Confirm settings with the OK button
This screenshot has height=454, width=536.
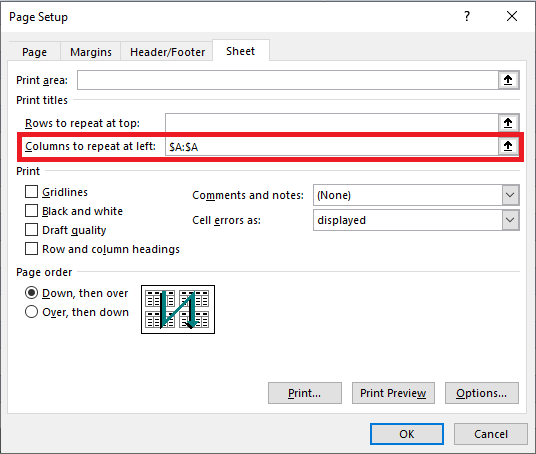(407, 434)
